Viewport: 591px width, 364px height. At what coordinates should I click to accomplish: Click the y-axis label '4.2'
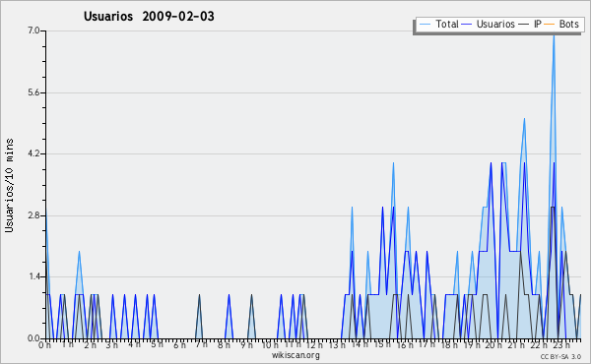pos(33,153)
